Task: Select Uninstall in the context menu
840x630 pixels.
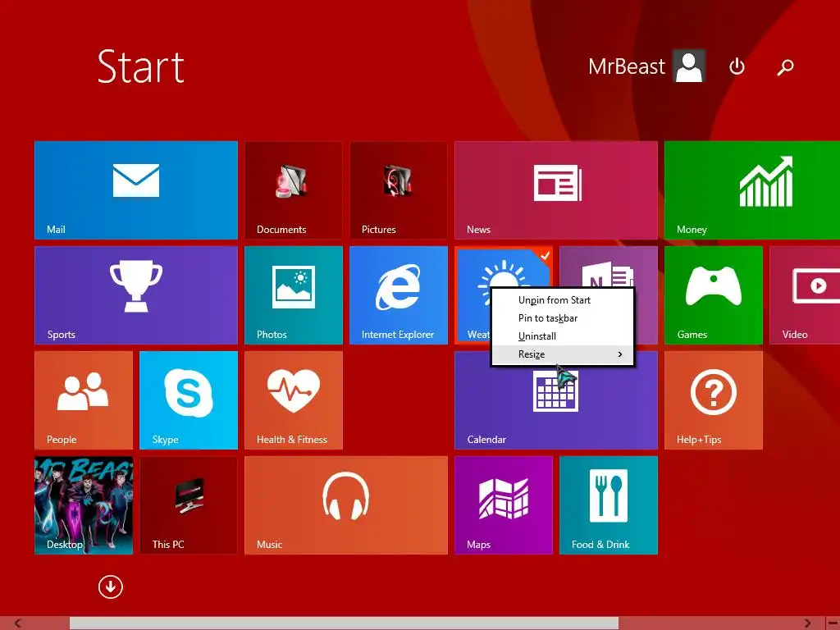Action: click(563, 336)
